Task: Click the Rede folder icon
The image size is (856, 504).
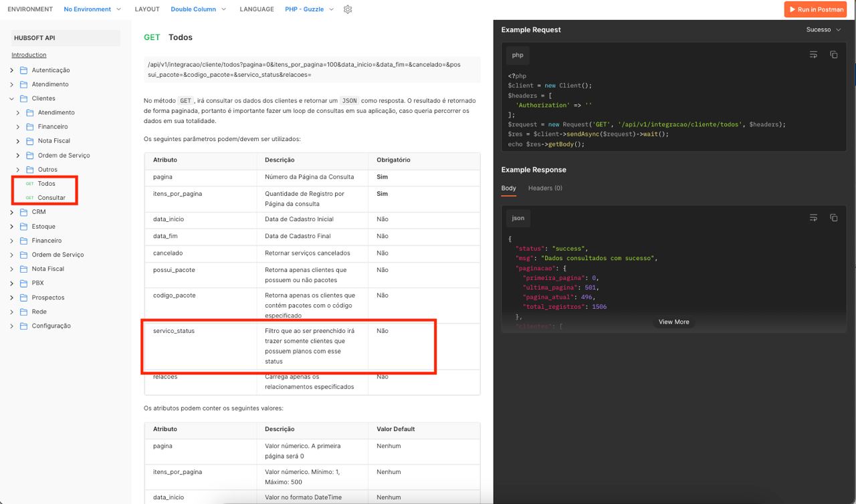Action: (23, 311)
